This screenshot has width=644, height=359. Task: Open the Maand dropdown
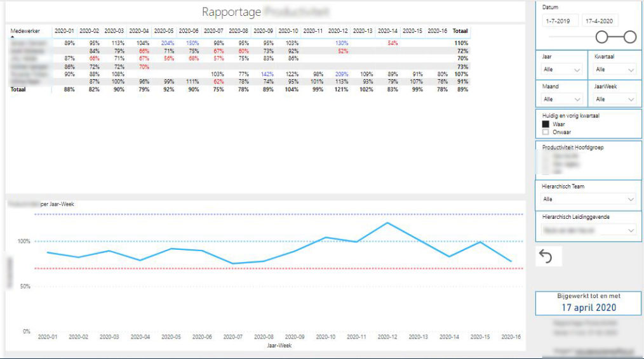click(561, 100)
